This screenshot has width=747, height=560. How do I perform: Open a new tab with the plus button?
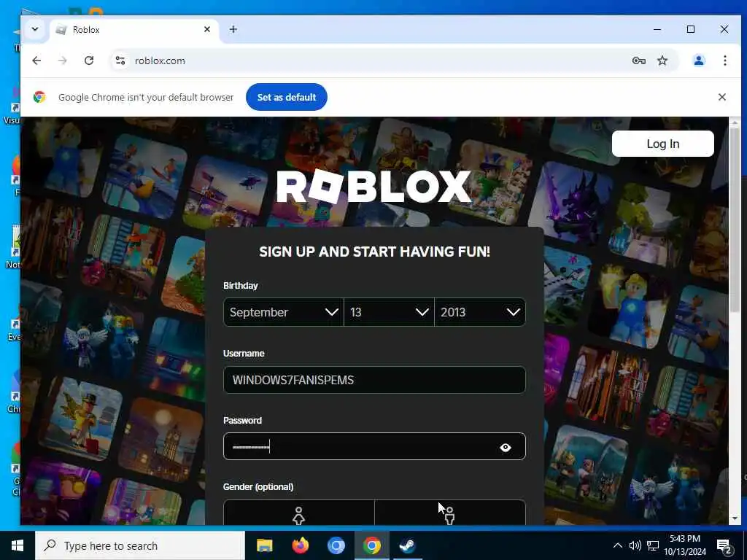pos(233,29)
